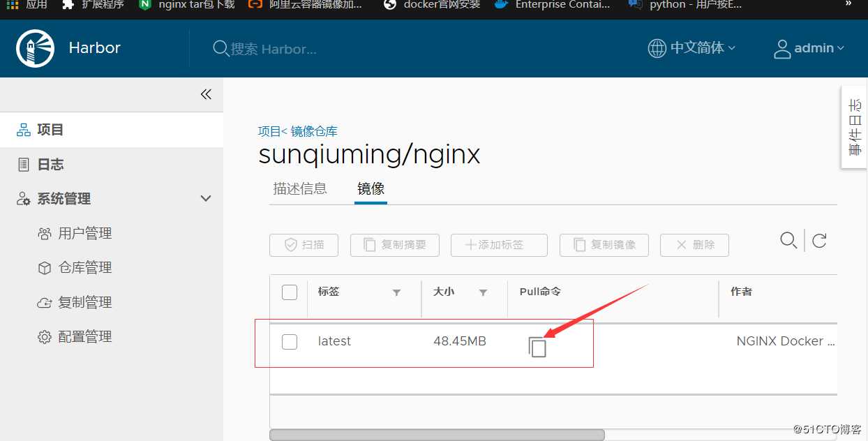This screenshot has height=441, width=868.
Task: Open 用户管理 in the sidebar
Action: [x=85, y=233]
